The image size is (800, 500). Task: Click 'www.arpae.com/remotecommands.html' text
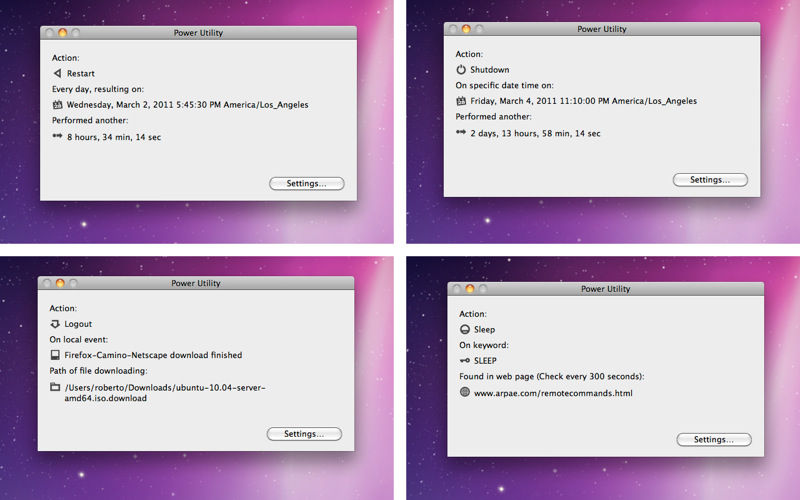pyautogui.click(x=553, y=393)
